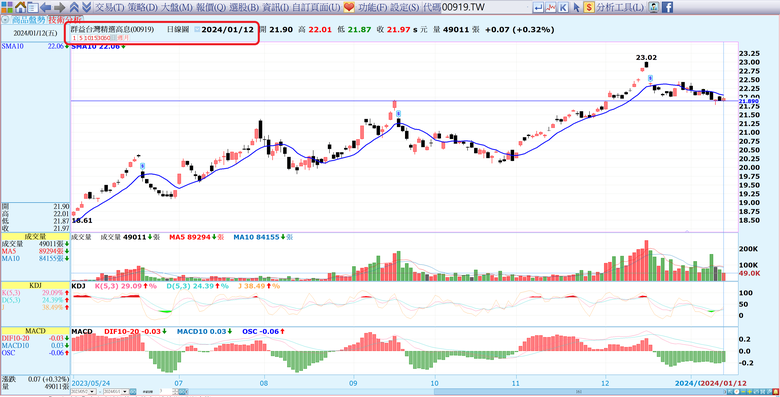The width and height of the screenshot is (780, 397).
Task: Open the 選股(B) menu
Action: pyautogui.click(x=244, y=7)
